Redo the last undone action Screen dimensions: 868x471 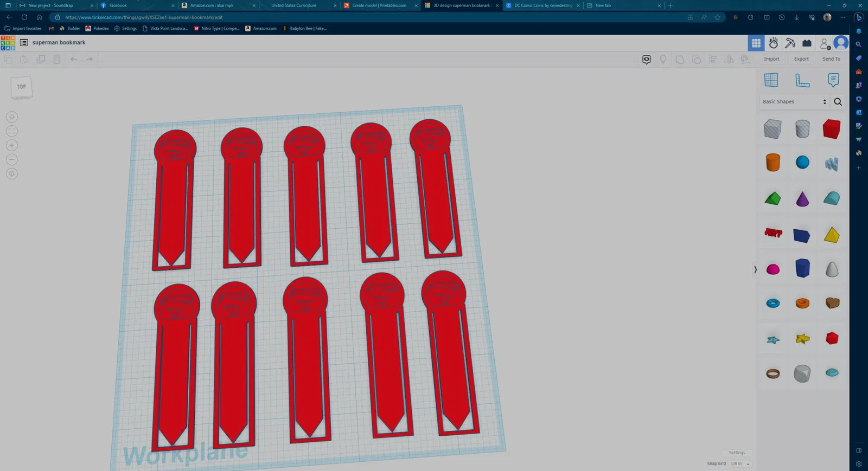(x=90, y=59)
